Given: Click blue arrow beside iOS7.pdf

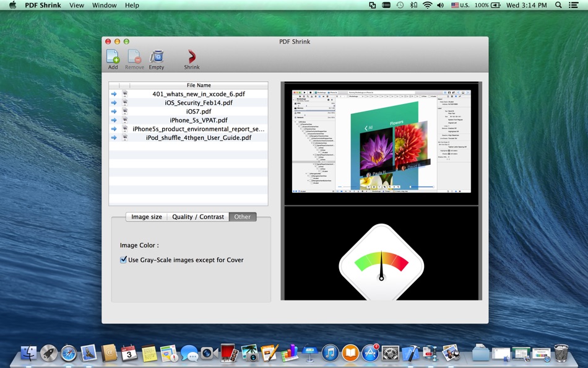Looking at the screenshot, I should [x=114, y=112].
